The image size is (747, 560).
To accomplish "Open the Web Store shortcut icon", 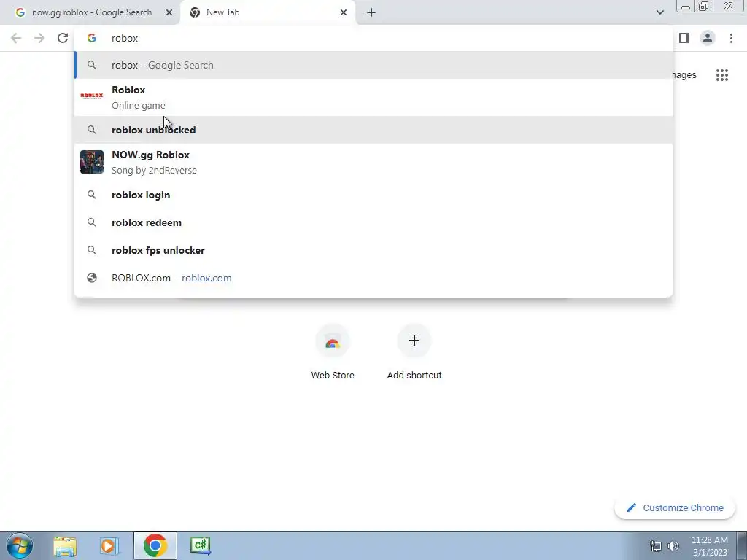I will (x=333, y=341).
